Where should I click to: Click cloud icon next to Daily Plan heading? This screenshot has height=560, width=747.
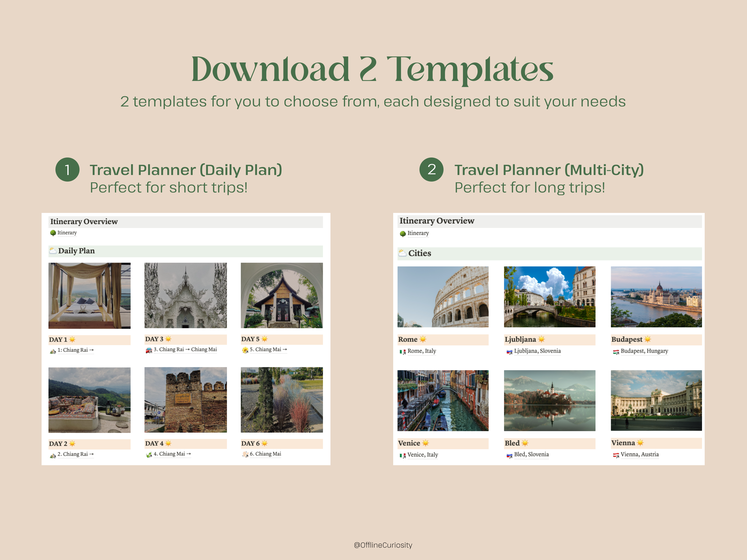(x=53, y=250)
